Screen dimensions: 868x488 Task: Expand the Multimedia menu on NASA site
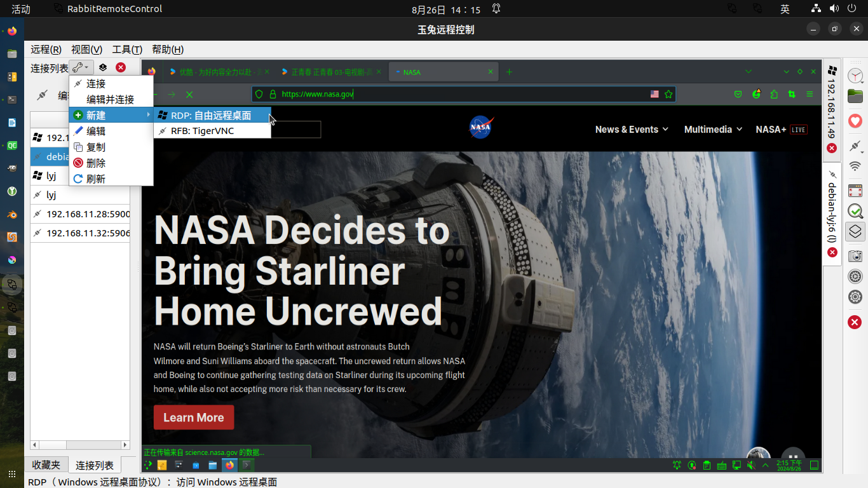click(713, 130)
